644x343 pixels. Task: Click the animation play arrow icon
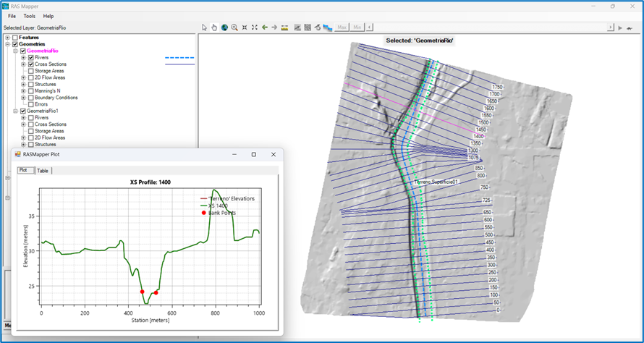click(621, 27)
